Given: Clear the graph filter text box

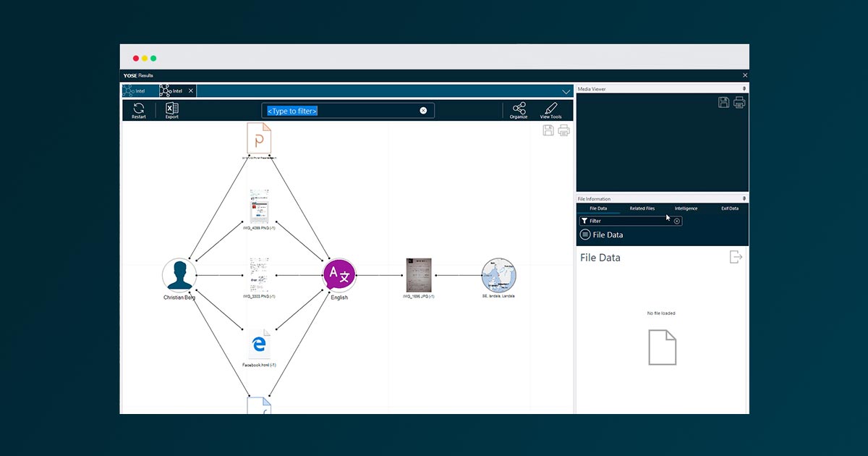Looking at the screenshot, I should tap(423, 111).
